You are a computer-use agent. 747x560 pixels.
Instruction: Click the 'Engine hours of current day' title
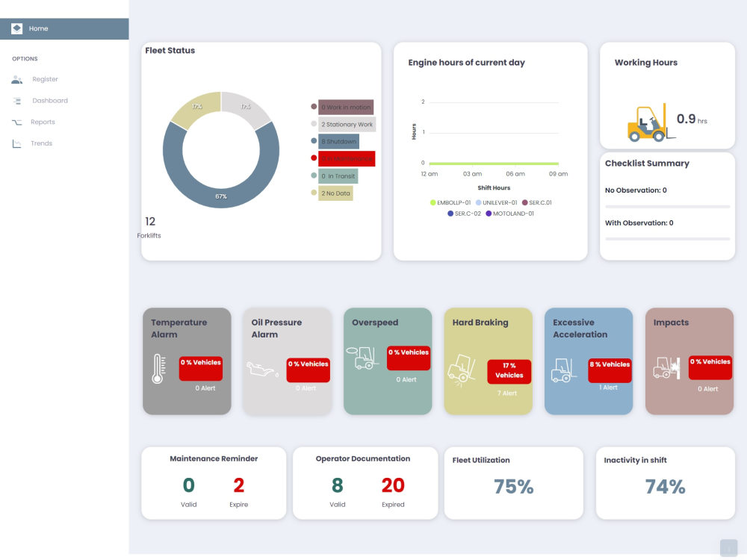[x=466, y=63]
